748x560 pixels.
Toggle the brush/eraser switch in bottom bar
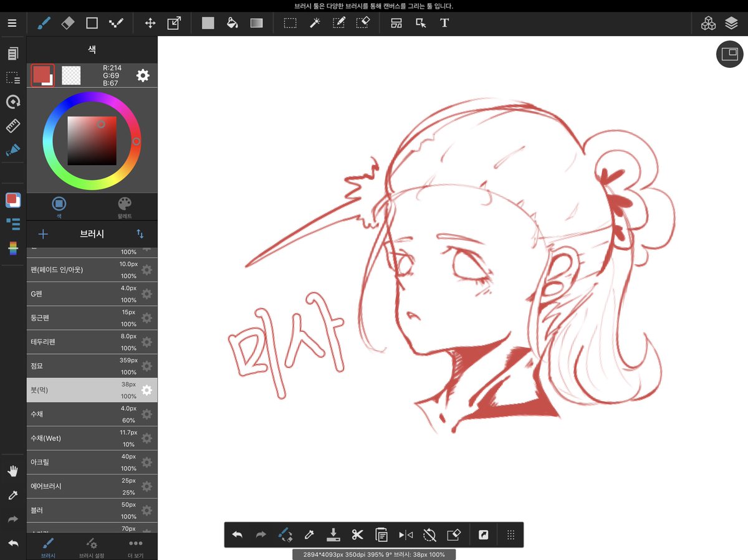(x=284, y=534)
